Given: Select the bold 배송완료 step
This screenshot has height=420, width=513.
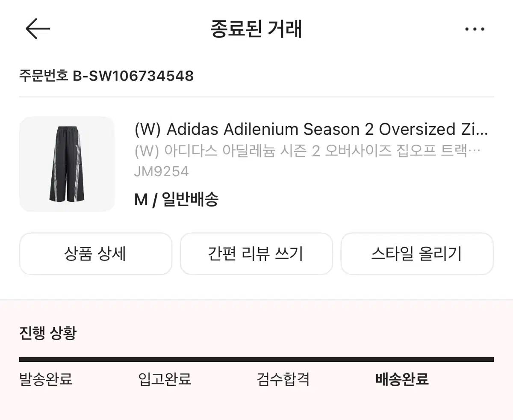Looking at the screenshot, I should click(402, 379).
